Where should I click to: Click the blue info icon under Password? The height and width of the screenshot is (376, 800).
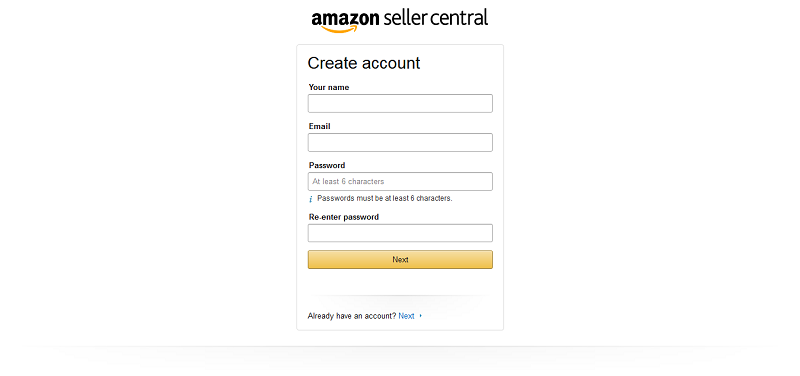(310, 199)
